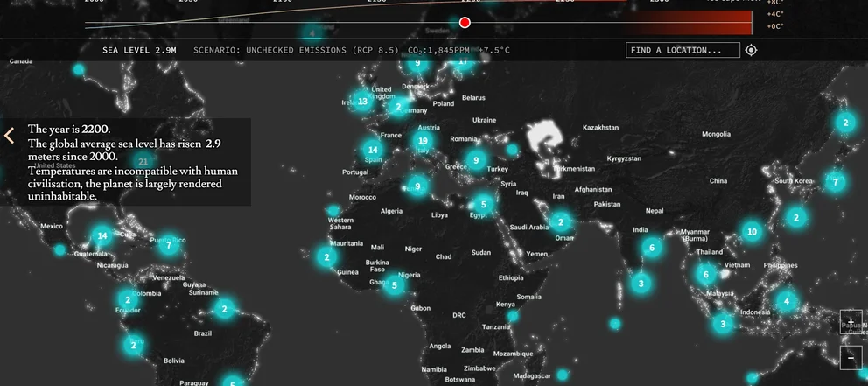
Task: Click the red timeline slider handle
Action: [465, 23]
